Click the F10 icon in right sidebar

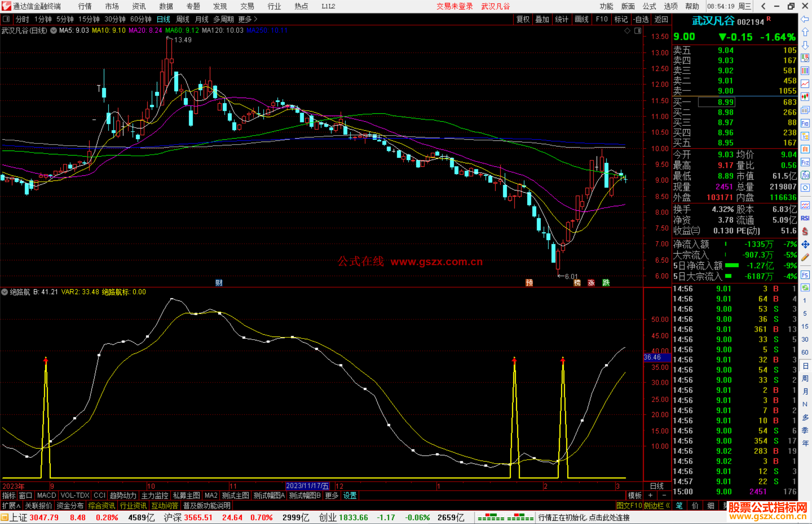[805, 123]
